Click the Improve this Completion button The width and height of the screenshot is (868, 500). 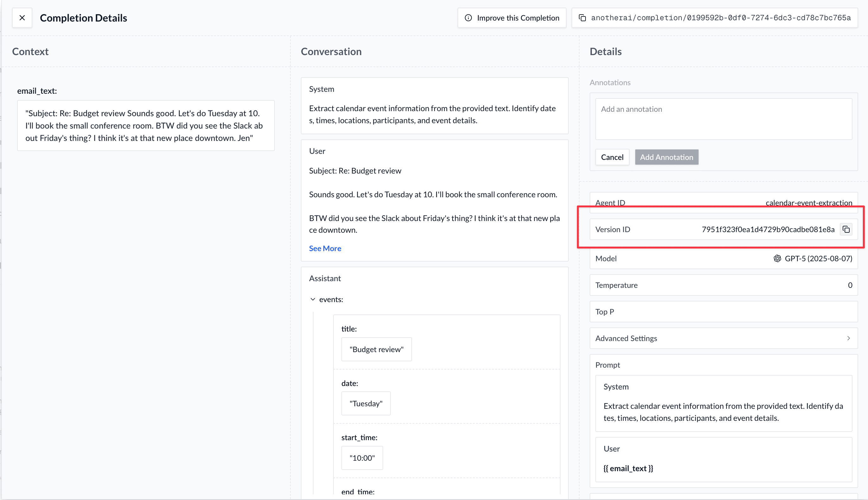point(511,17)
